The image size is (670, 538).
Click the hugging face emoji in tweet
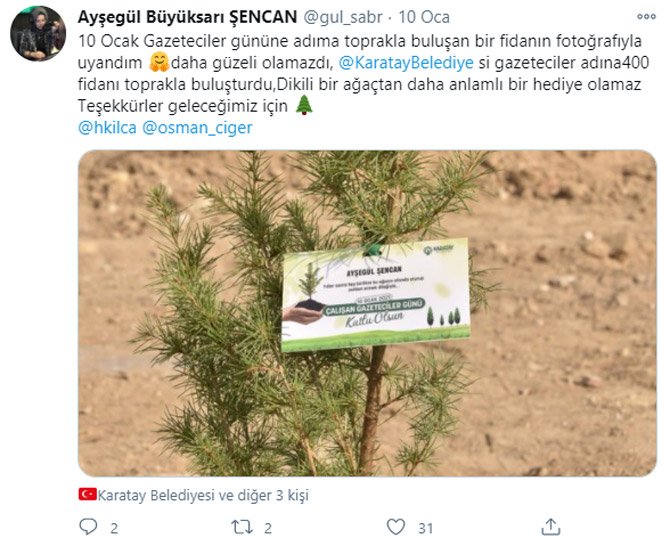pos(159,62)
